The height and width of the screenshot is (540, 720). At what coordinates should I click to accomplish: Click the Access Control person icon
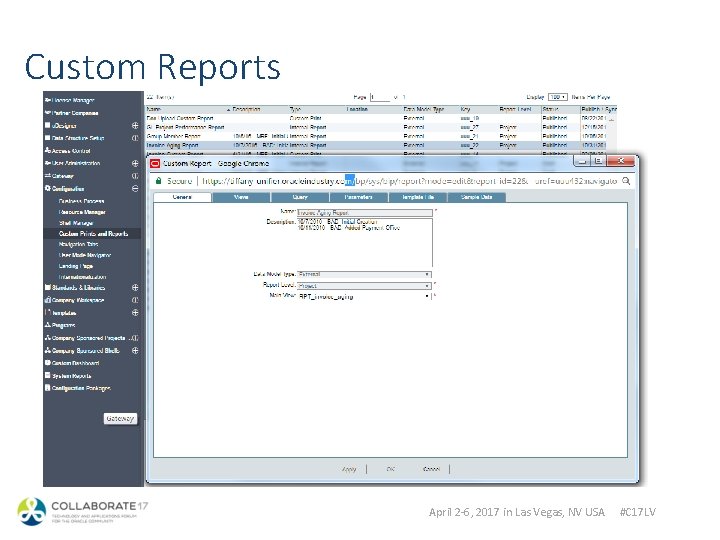(x=47, y=150)
